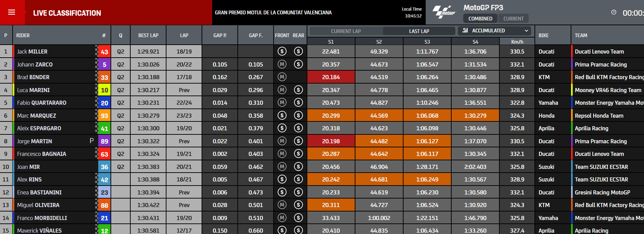Image resolution: width=644 pixels, height=234 pixels.
Task: Sort by GAP F. column header
Action: pos(255,35)
